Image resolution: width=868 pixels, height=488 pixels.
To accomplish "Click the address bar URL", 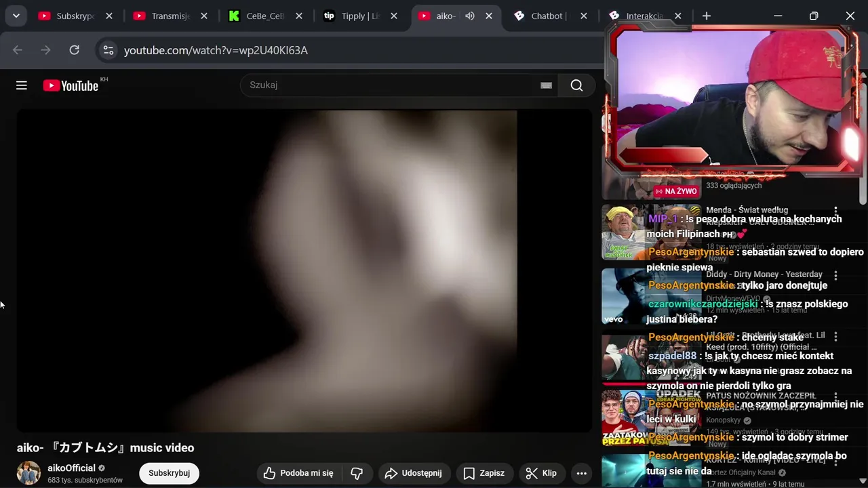I will pyautogui.click(x=216, y=50).
